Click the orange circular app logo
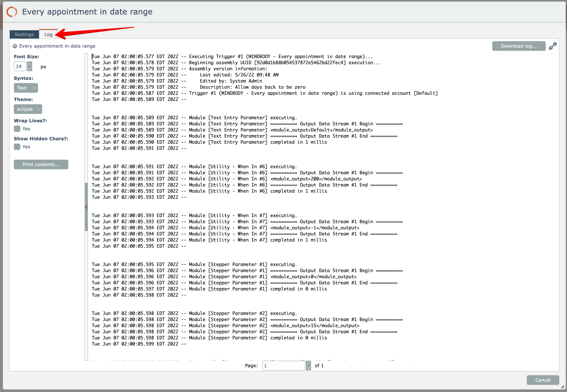The height and width of the screenshot is (392, 567). coord(12,12)
